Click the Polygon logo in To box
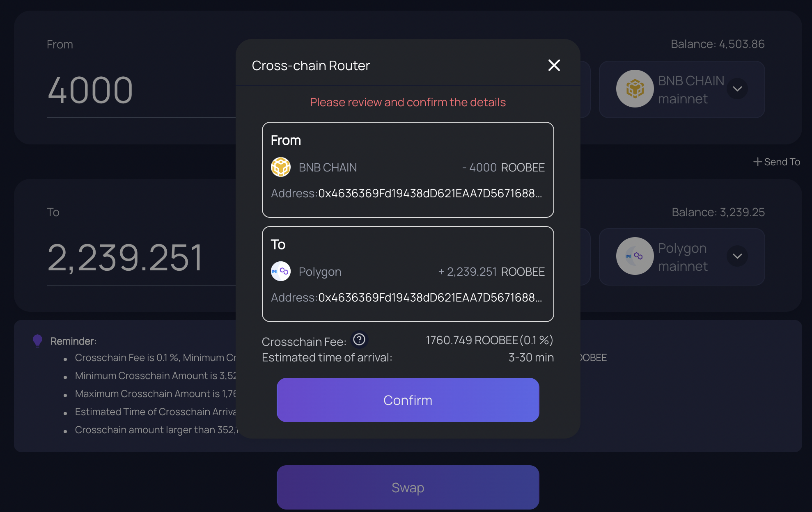Screen dimensions: 812x512 coord(281,272)
